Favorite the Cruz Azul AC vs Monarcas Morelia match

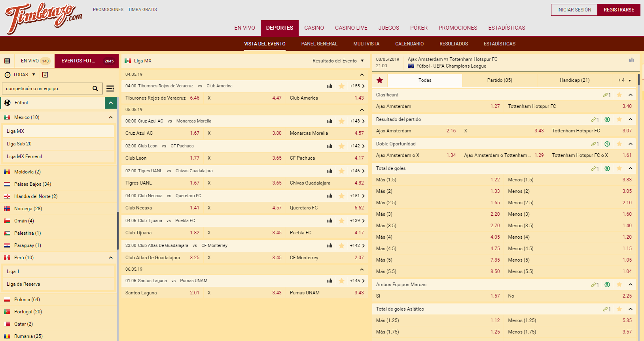click(x=341, y=121)
